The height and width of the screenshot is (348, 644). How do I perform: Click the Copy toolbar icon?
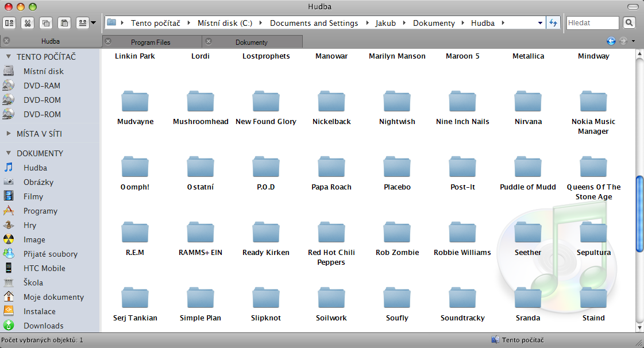pyautogui.click(x=46, y=23)
